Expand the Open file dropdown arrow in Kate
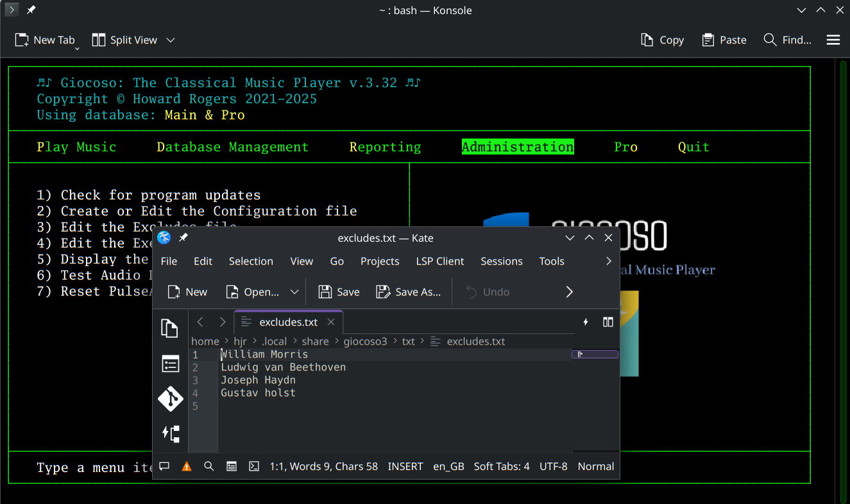This screenshot has width=850, height=504. tap(294, 292)
